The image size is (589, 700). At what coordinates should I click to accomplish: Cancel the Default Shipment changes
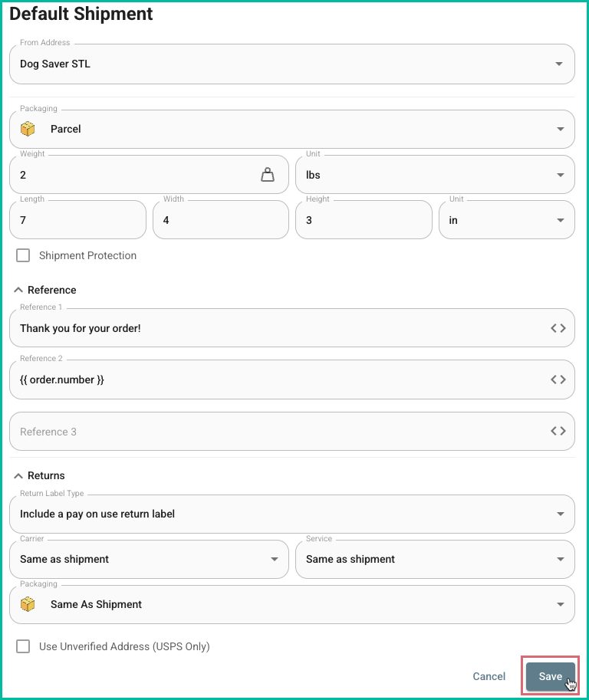[x=489, y=676]
